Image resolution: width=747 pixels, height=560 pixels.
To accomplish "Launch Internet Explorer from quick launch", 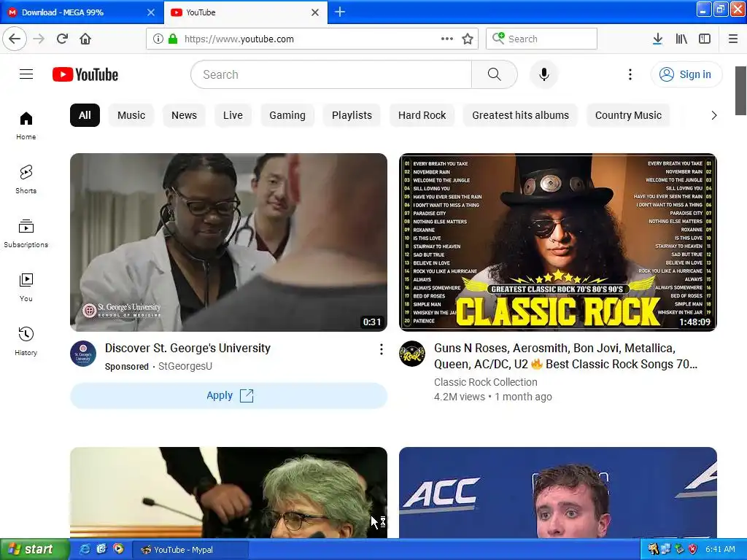I will coord(85,549).
